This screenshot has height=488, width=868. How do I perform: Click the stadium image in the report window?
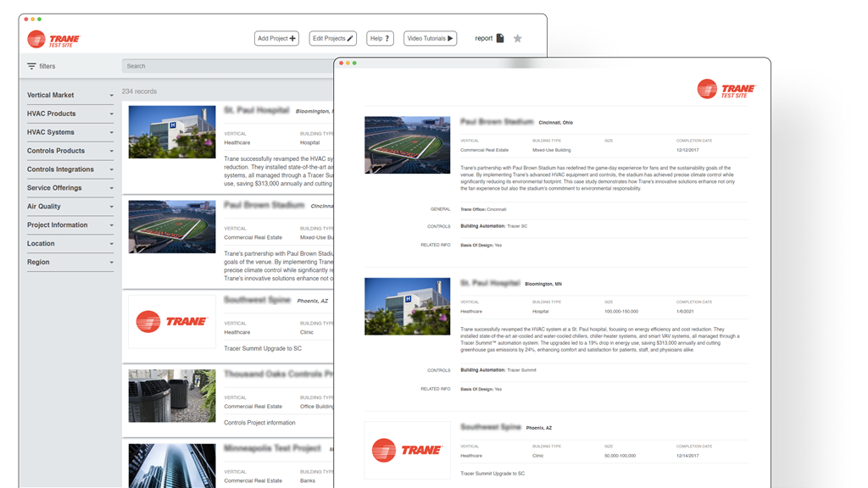408,145
